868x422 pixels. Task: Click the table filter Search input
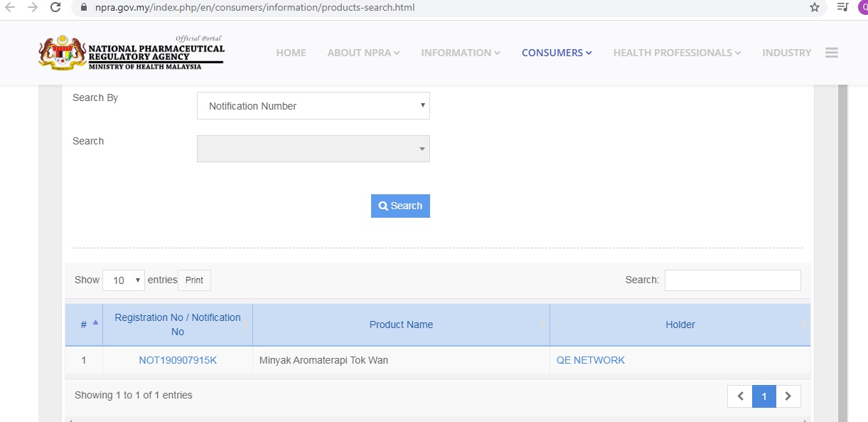click(732, 280)
